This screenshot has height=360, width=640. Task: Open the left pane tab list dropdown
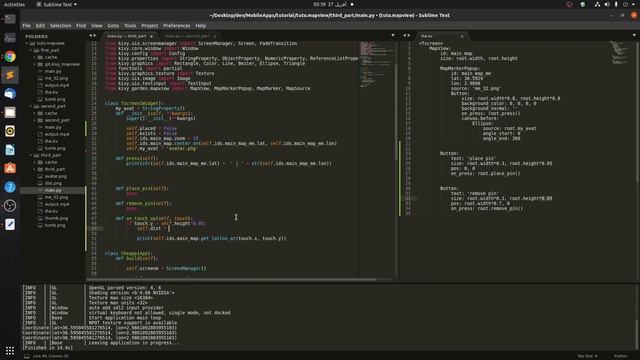[393, 36]
